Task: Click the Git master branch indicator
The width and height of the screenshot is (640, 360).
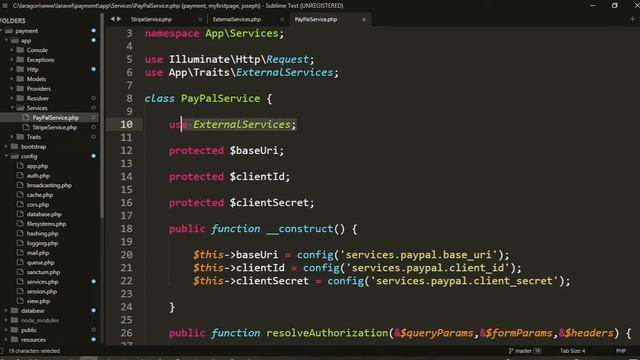Action: pyautogui.click(x=524, y=351)
